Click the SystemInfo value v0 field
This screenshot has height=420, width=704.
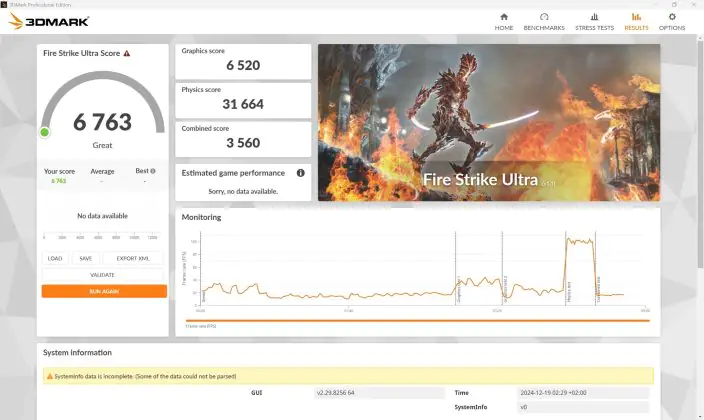pos(583,407)
